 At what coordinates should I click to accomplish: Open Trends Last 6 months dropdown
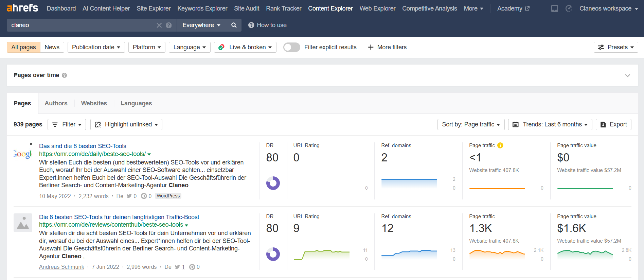coord(550,124)
